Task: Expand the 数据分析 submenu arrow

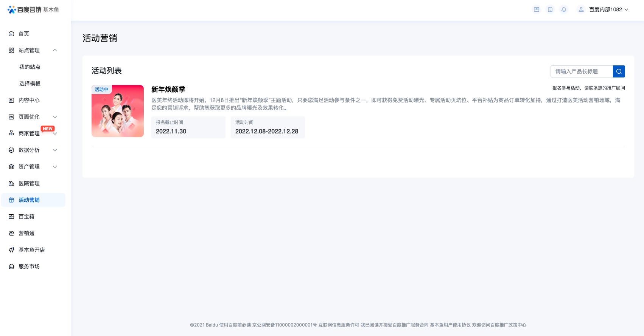Action: (55, 150)
